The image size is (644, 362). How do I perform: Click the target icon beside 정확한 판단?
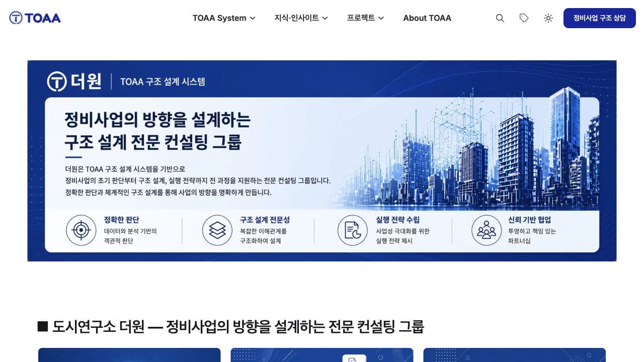click(81, 230)
